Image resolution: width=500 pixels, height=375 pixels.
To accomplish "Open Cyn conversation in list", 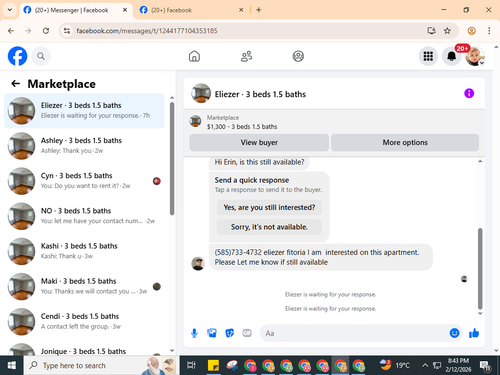I will coord(84,181).
